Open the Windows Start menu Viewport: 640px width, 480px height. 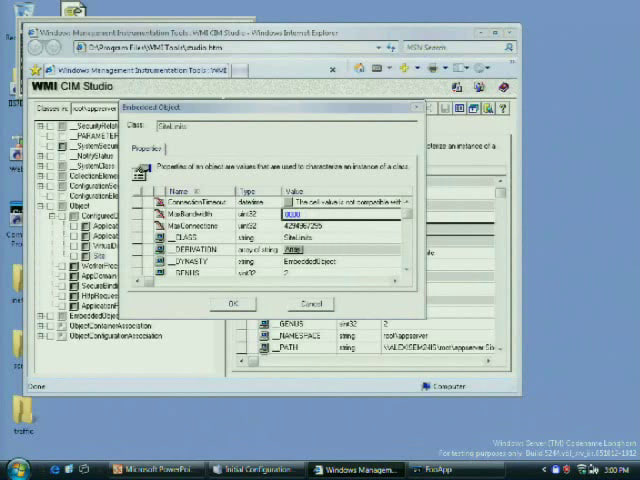coord(18,469)
